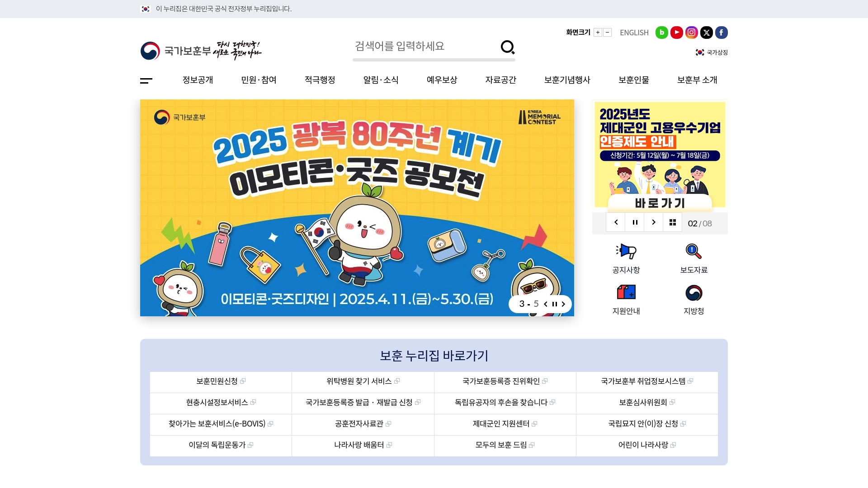This screenshot has height=488, width=868.
Task: Click the search keyword input field
Action: [x=425, y=46]
